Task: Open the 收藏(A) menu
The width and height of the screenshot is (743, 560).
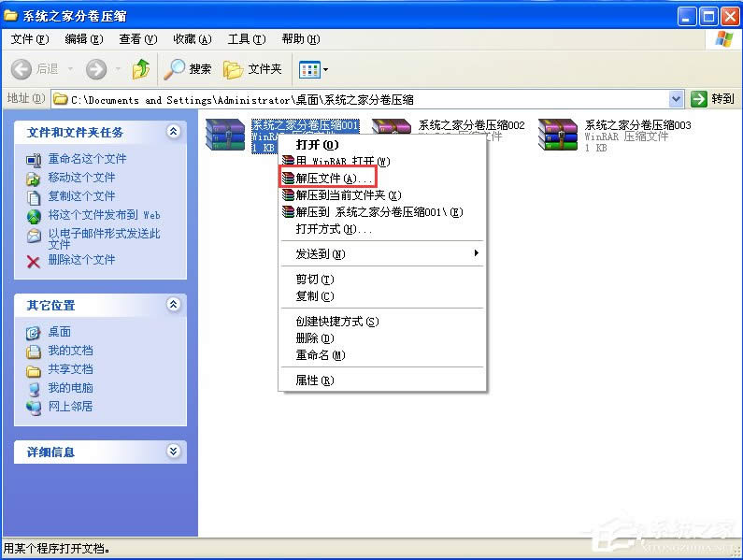Action: 192,39
